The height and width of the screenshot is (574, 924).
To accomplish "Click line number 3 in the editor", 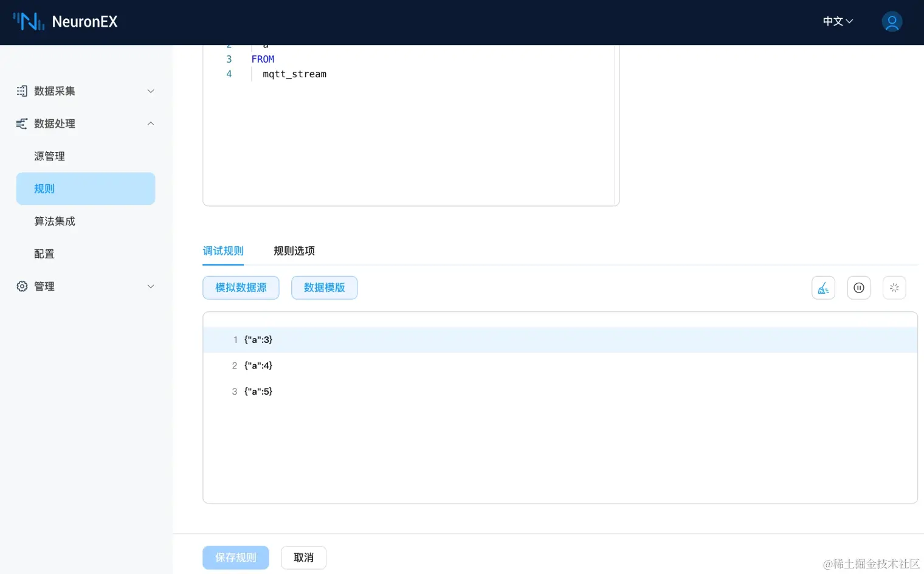I will pos(229,59).
